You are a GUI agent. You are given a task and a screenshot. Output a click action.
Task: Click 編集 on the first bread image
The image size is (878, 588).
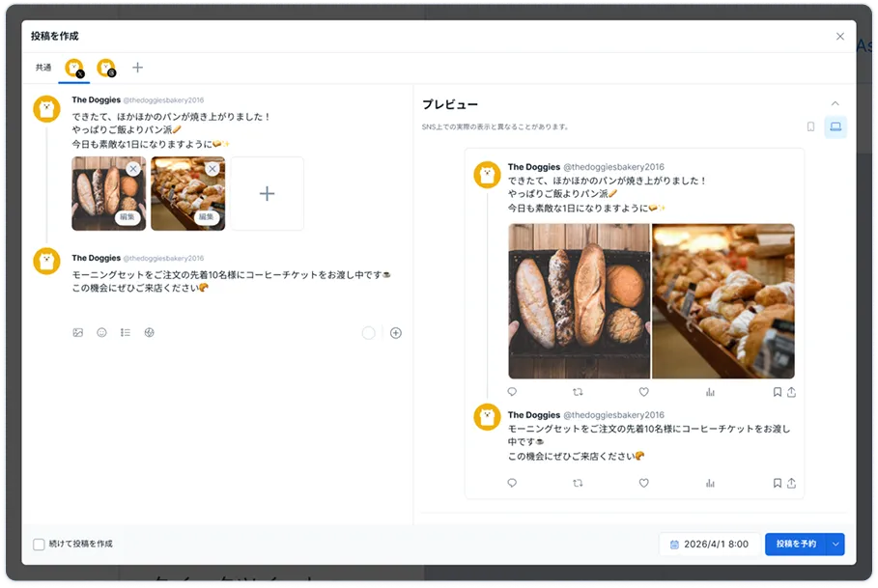tap(127, 218)
